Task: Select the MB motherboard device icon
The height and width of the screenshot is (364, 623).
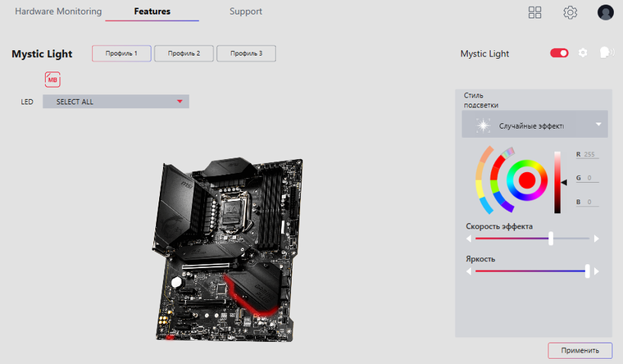Action: tap(52, 80)
